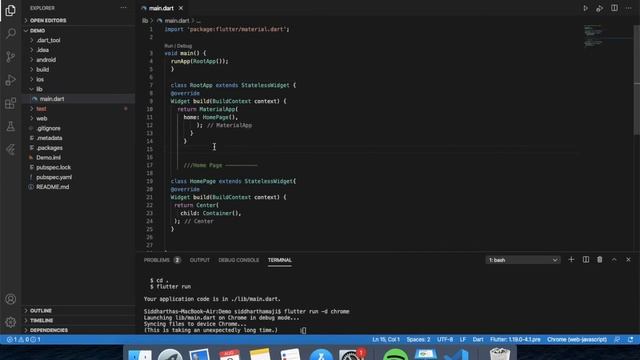Expand the test folder

click(41, 109)
